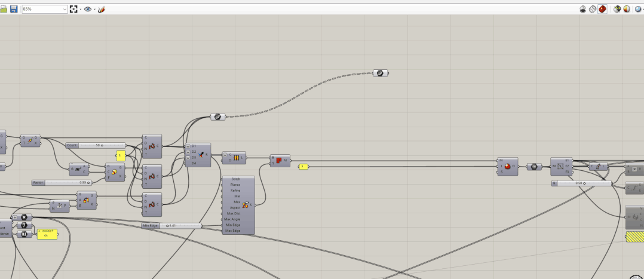Click the B slider showing 0.50
Viewport: 644px width, 279px height.
(581, 183)
